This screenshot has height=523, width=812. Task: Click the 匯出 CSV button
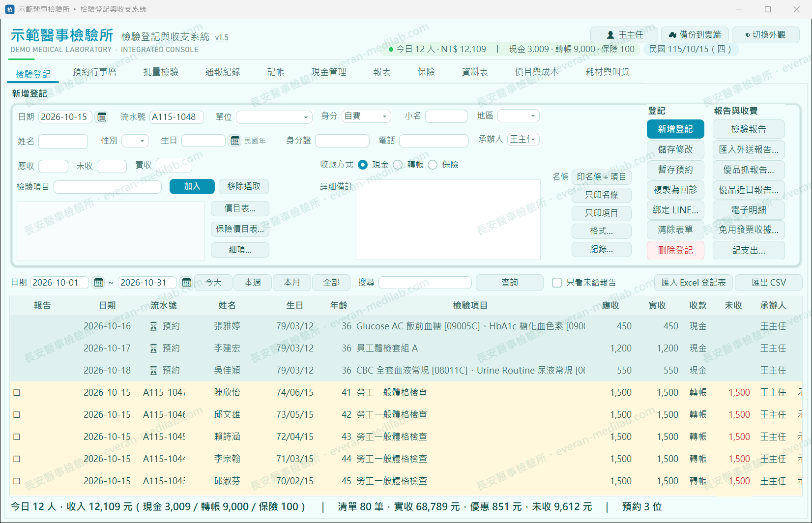[x=769, y=283]
